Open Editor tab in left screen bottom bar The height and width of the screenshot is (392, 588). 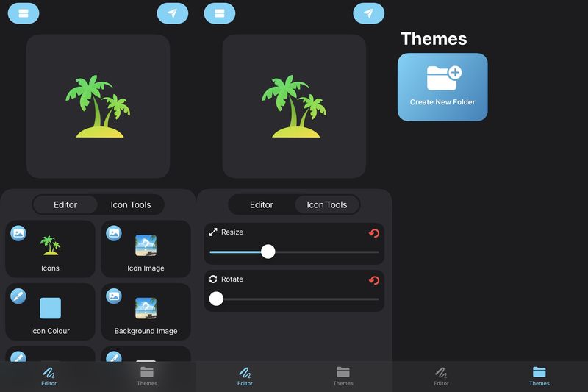click(x=49, y=377)
